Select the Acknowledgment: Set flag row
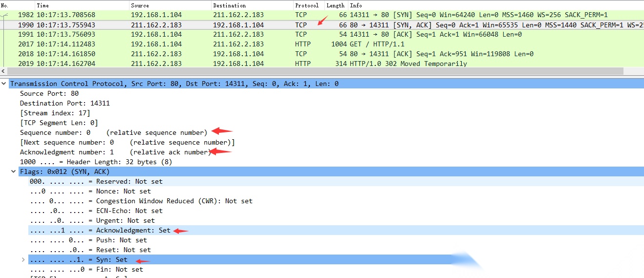Screen dimensions: 644x278 click(x=100, y=230)
